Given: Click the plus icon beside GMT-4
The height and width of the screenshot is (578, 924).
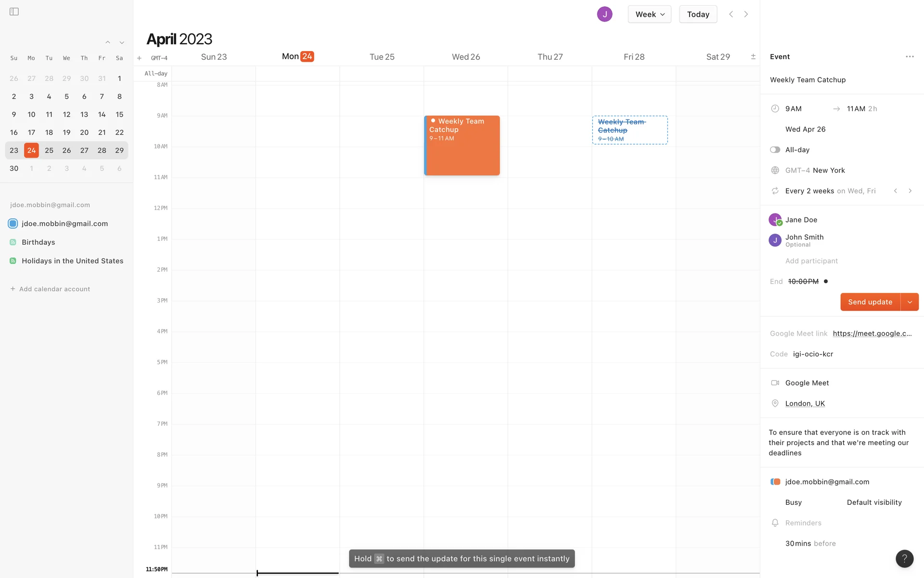Looking at the screenshot, I should (x=139, y=58).
